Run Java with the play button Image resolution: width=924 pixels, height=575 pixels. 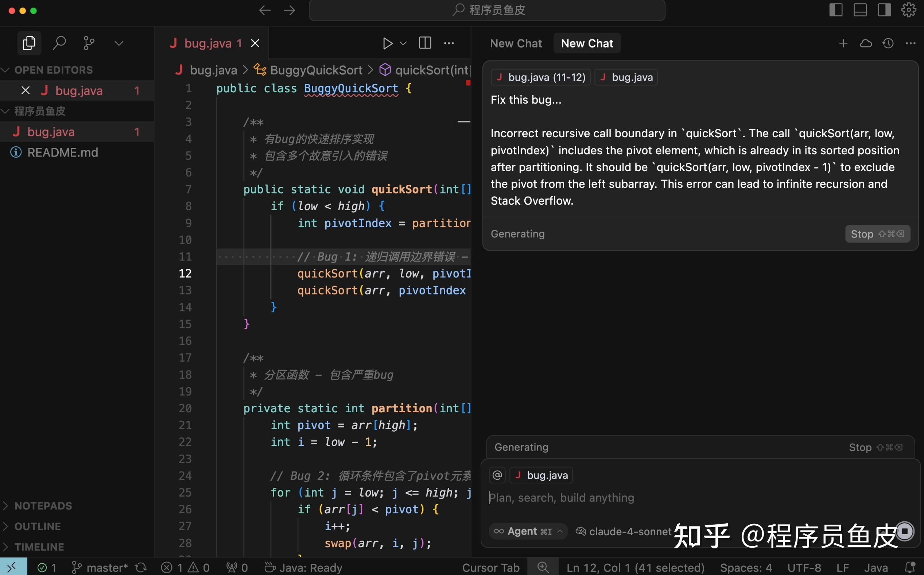387,43
